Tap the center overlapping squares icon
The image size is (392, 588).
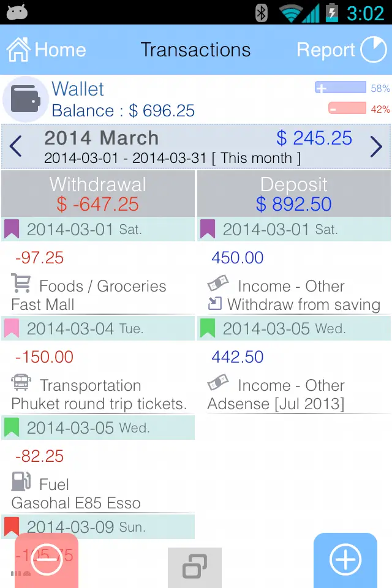195,566
